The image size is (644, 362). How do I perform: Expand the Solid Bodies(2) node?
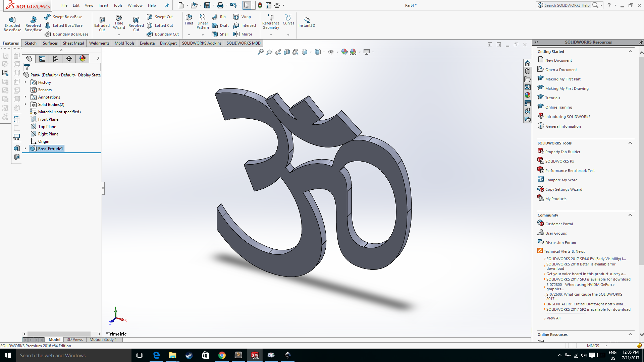tap(25, 104)
